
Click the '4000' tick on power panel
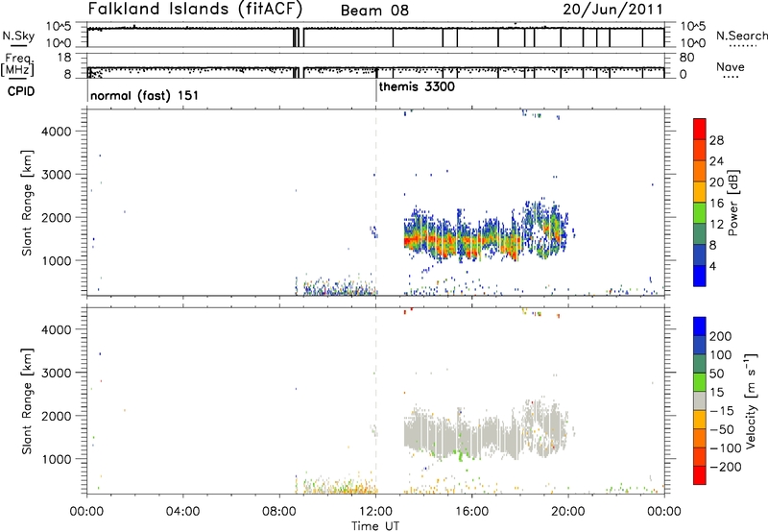57,132
